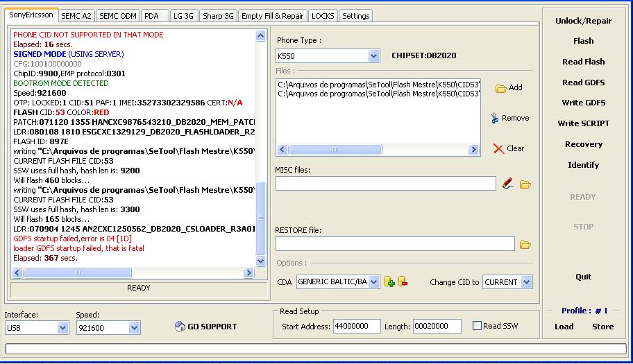Click the Unlock/Repair button
The height and width of the screenshot is (364, 633).
tap(583, 21)
